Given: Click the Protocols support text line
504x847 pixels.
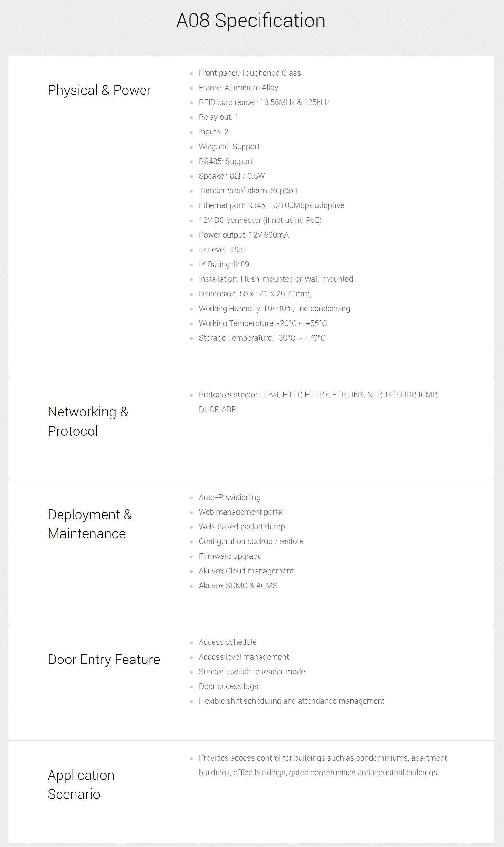Looking at the screenshot, I should click(318, 402).
